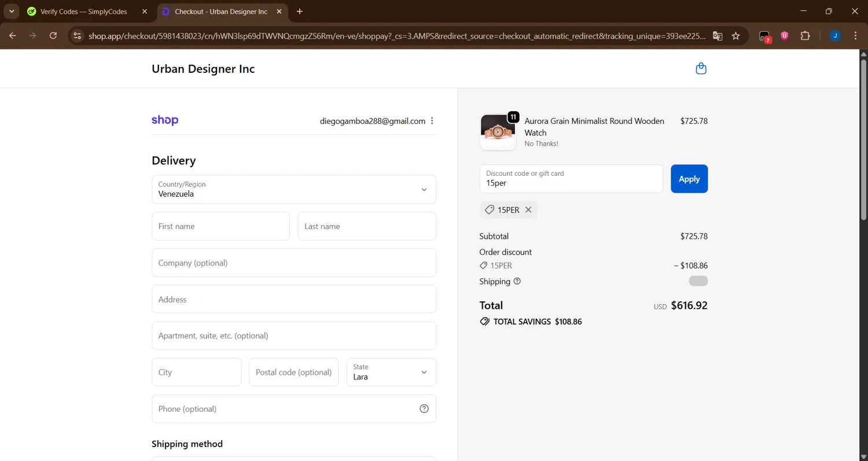Click the "No Thanks!" product variant text

pos(541,143)
